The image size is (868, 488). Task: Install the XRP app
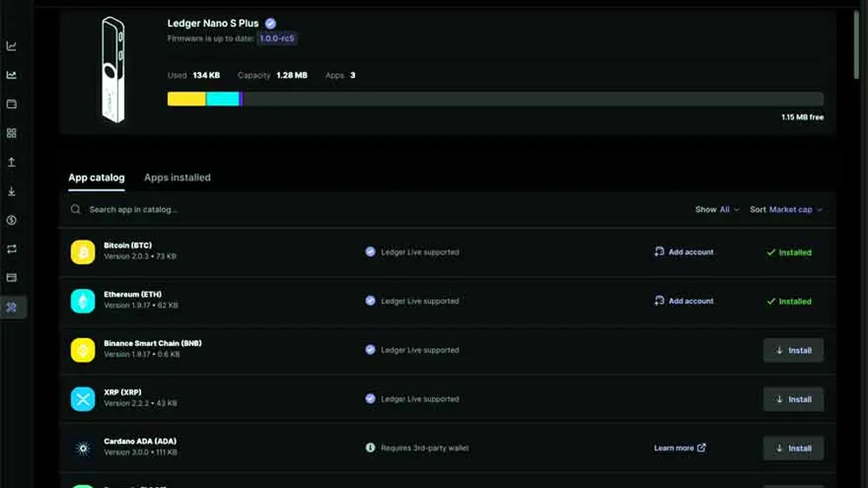pyautogui.click(x=793, y=399)
